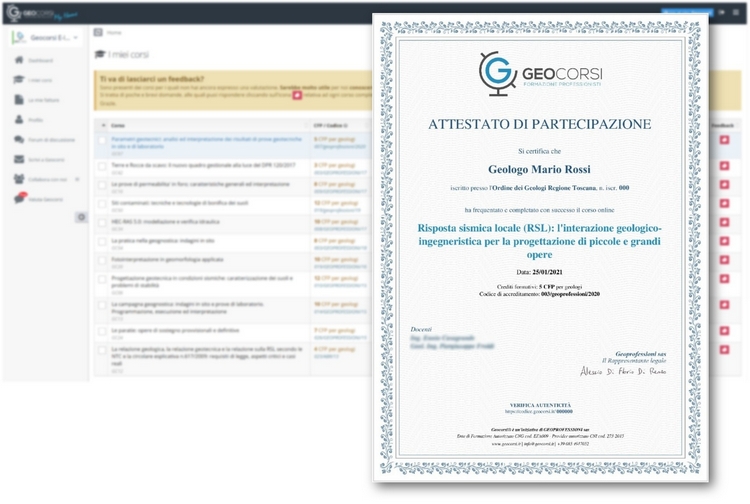Click the 'Ti va di lasciarci un feedback?' heading
Screen dimensions: 750x504
[x=152, y=79]
